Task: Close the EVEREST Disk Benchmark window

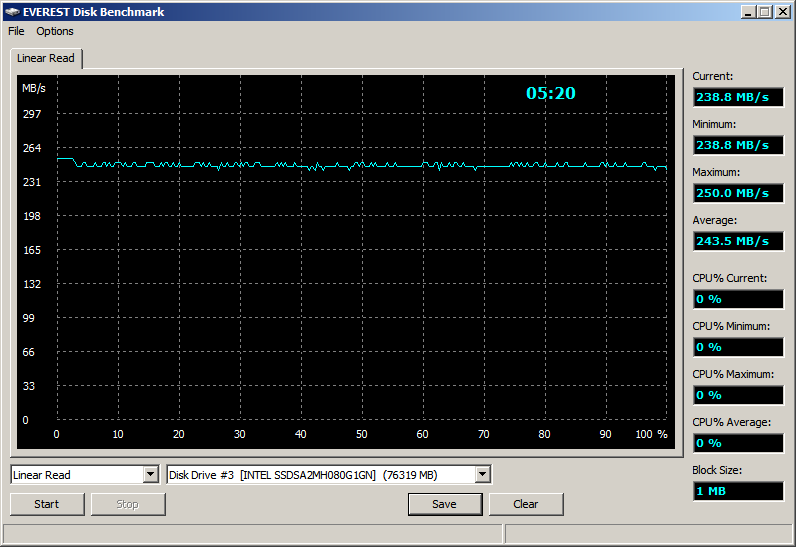Action: (x=783, y=12)
